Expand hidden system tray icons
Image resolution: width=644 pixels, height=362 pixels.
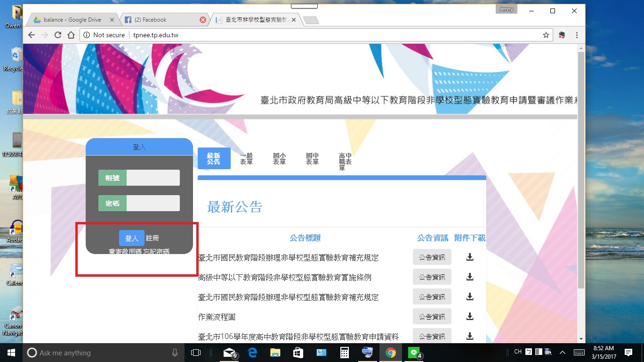(x=563, y=352)
